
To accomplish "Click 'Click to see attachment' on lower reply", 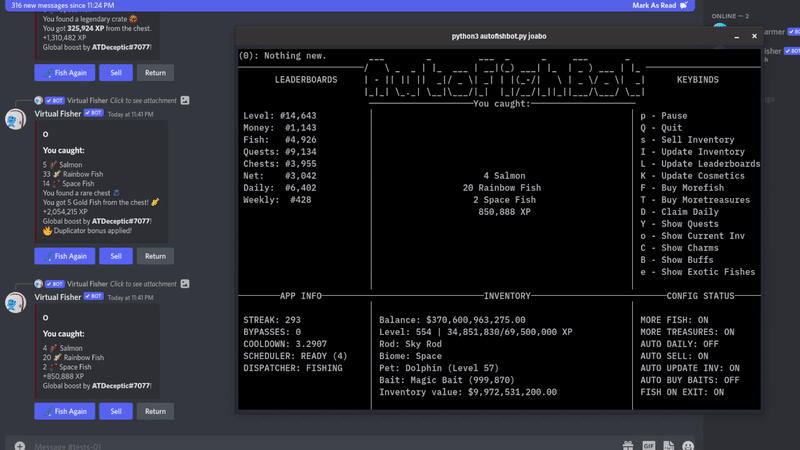I will [143, 284].
